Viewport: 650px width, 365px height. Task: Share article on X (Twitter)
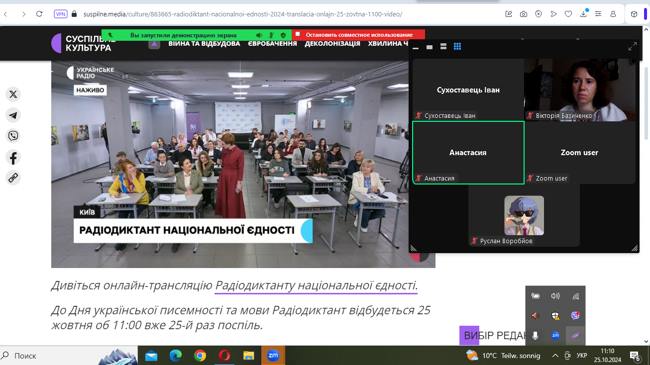pos(13,94)
